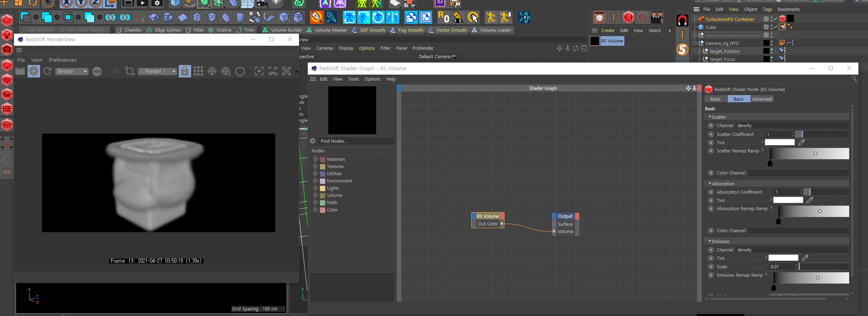This screenshot has width=868, height=316.
Task: Expand the Materials node category
Action: coord(315,159)
